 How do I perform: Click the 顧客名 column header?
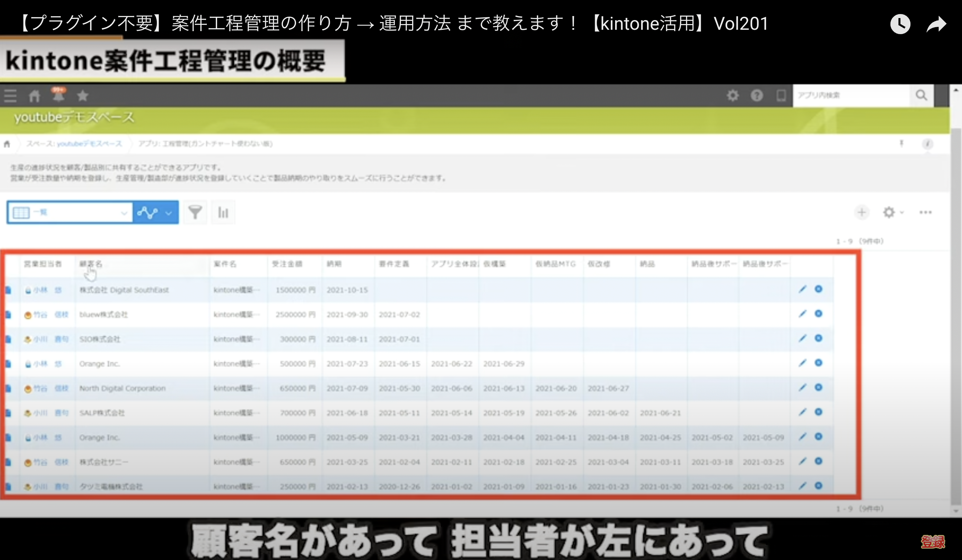point(91,264)
